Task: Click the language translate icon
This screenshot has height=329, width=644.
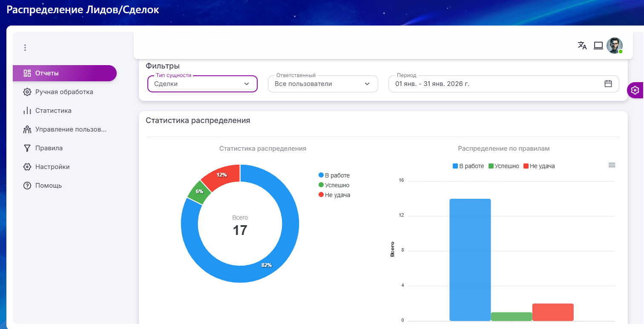Action: point(582,46)
